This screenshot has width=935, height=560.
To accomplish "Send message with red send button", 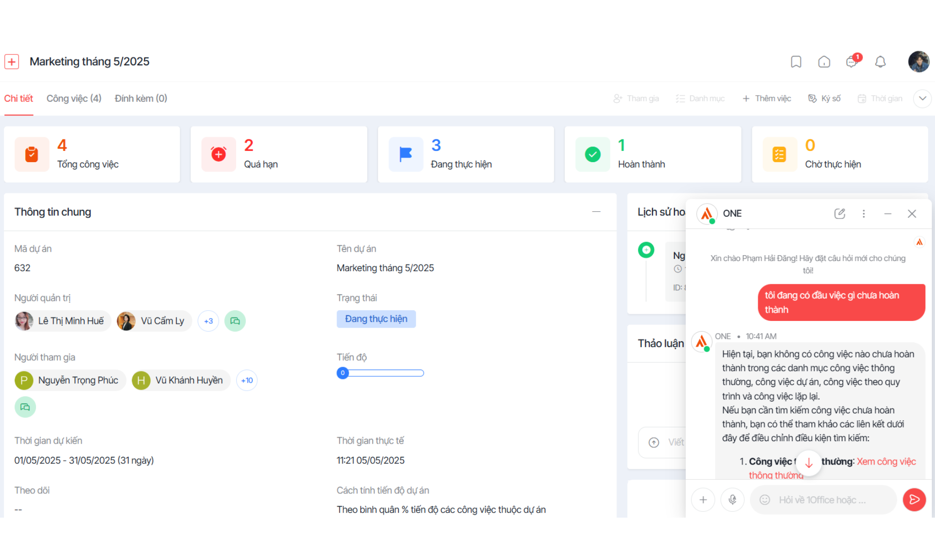I will point(914,500).
